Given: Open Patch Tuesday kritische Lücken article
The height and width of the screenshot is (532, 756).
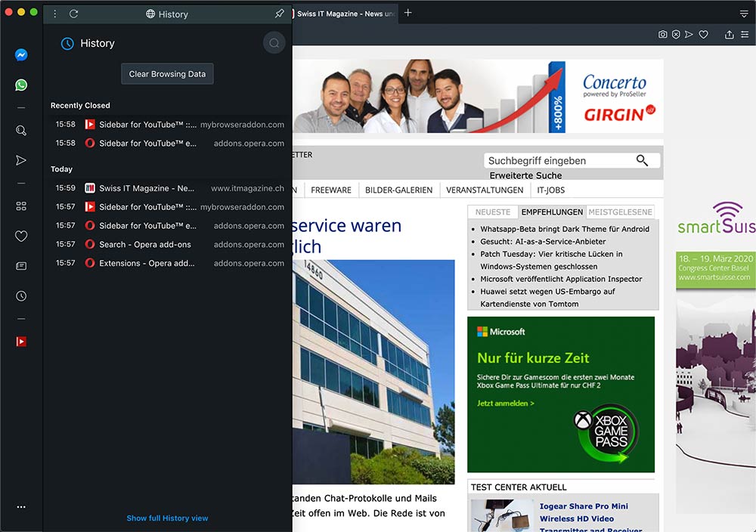Looking at the screenshot, I should click(551, 260).
